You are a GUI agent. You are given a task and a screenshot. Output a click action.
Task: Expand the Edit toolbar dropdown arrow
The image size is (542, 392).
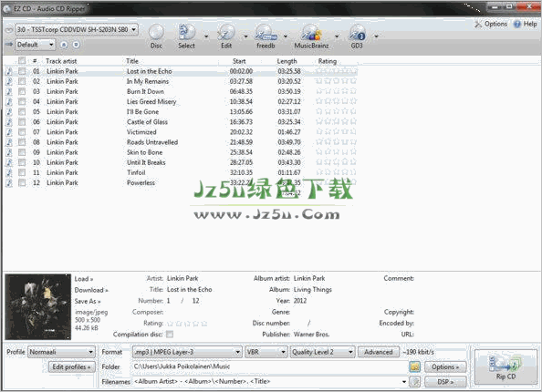click(245, 36)
